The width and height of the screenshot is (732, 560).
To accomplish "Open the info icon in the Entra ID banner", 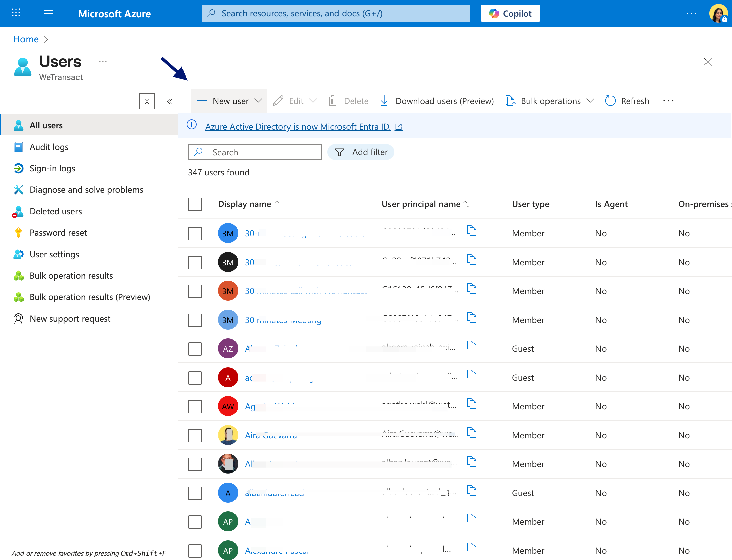I will 192,125.
